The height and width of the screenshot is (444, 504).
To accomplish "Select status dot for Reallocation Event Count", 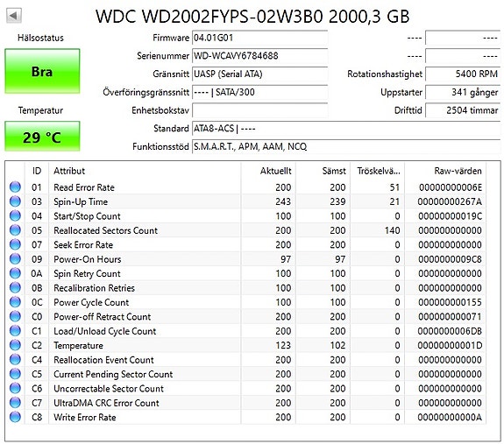I will click(x=15, y=359).
